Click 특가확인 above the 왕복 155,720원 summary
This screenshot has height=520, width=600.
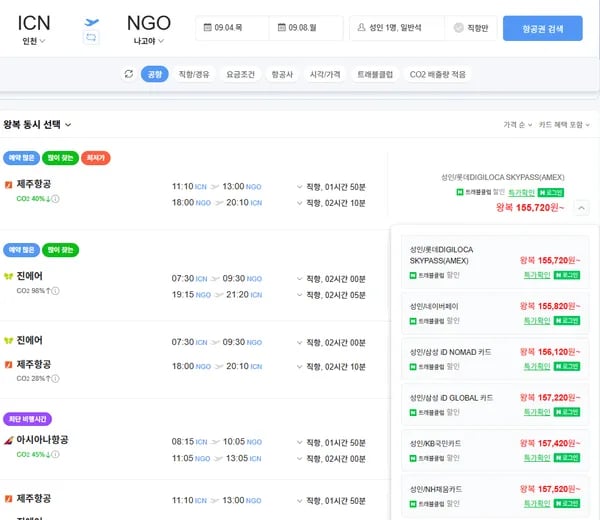[521, 192]
